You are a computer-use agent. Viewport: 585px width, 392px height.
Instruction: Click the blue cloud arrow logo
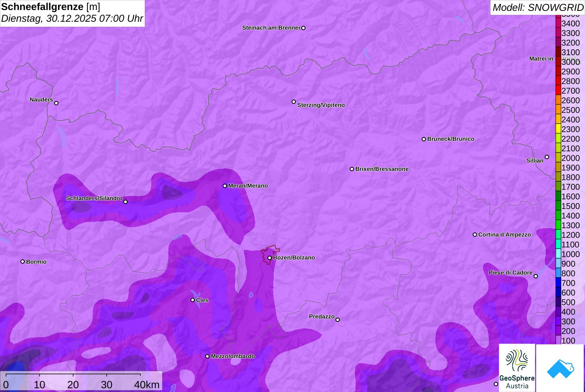[x=560, y=368]
